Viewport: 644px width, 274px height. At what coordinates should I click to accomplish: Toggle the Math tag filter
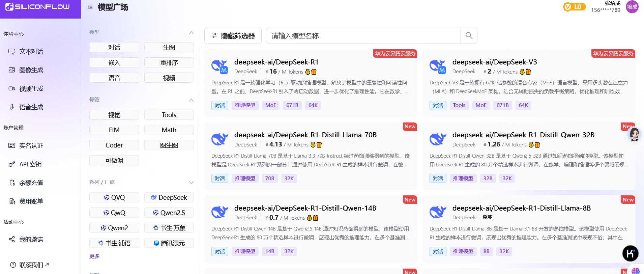point(169,130)
